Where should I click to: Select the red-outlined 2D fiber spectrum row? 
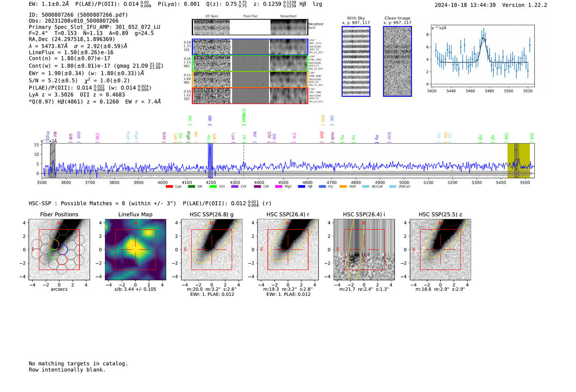click(250, 95)
